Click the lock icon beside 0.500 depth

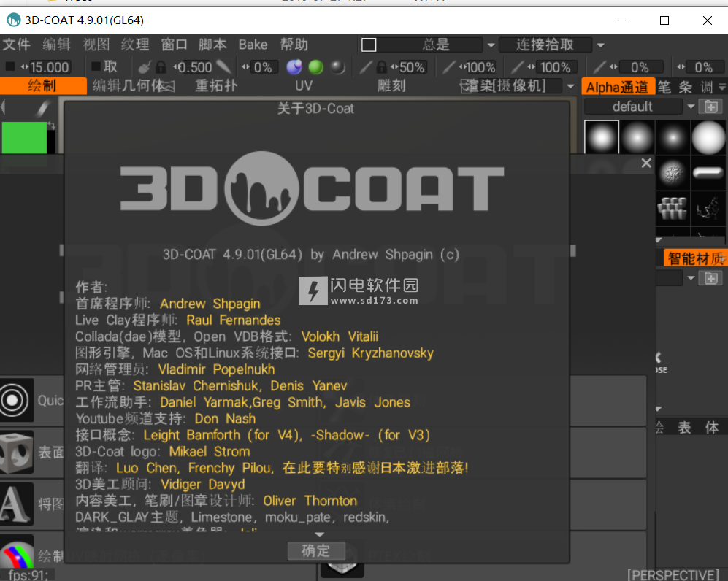(x=161, y=67)
